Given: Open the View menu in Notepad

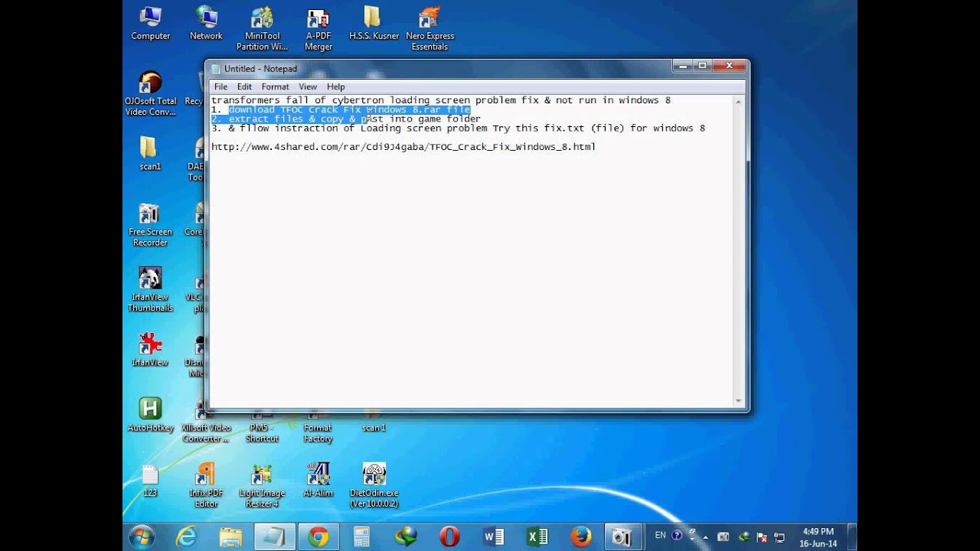Looking at the screenshot, I should pos(308,86).
